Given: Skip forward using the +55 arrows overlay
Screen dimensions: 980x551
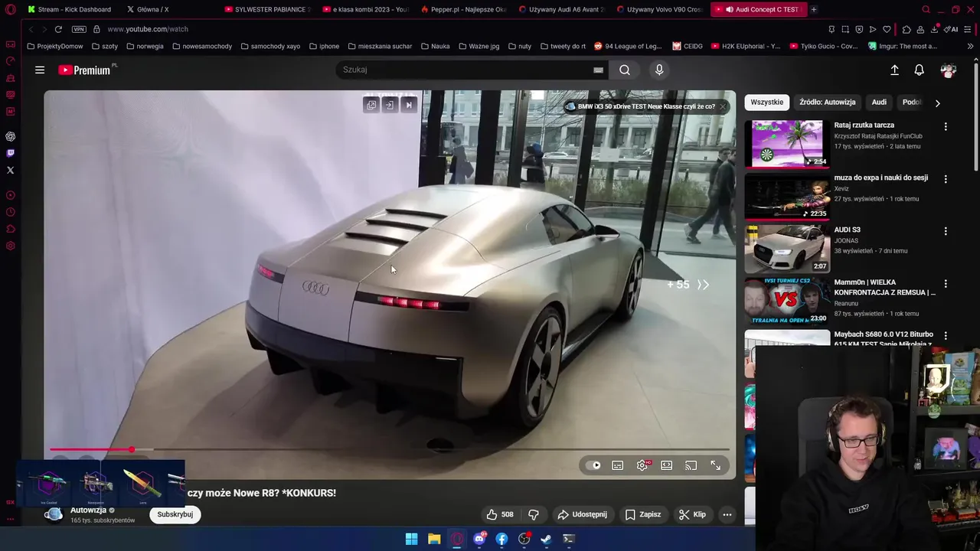Looking at the screenshot, I should coord(688,285).
